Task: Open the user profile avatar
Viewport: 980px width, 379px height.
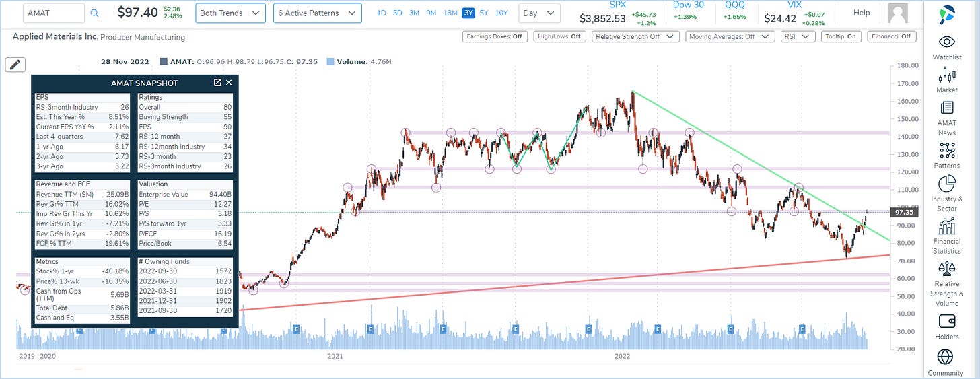Action: [897, 13]
